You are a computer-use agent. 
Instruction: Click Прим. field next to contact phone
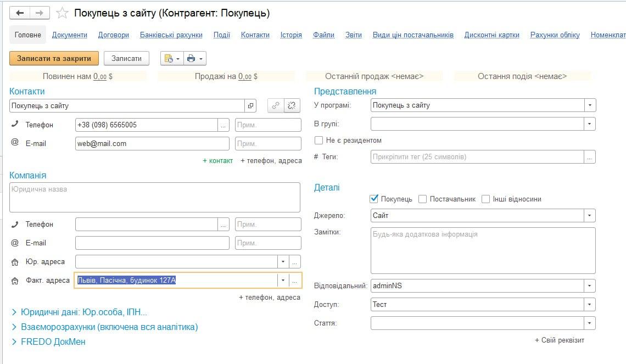pos(268,125)
